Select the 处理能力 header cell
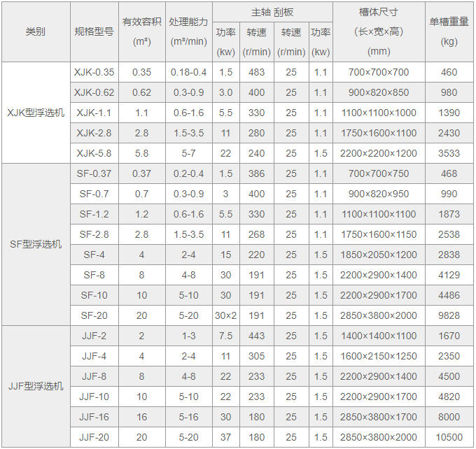This screenshot has height=449, width=476. tap(188, 31)
